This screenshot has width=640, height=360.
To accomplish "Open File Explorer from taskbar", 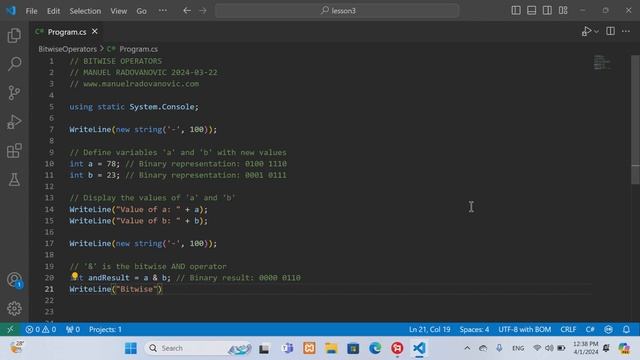I will tap(331, 348).
